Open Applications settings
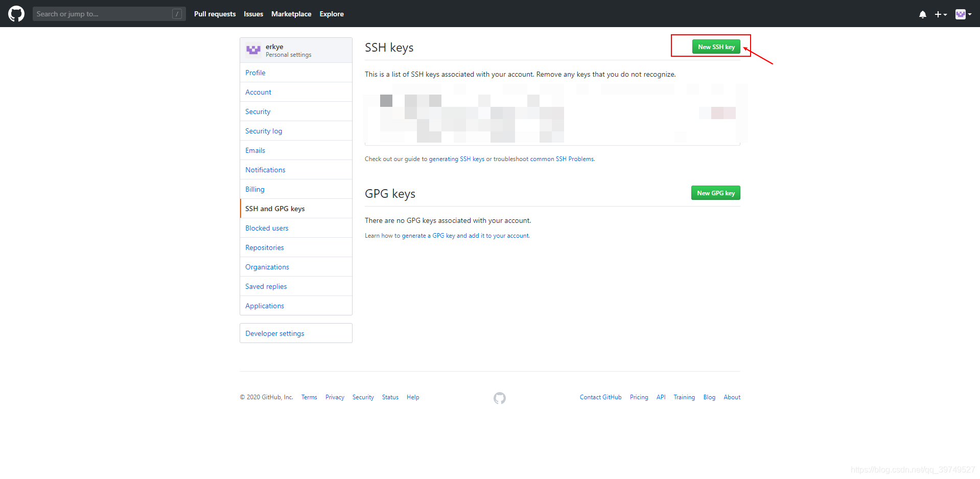Image resolution: width=980 pixels, height=479 pixels. [296, 306]
